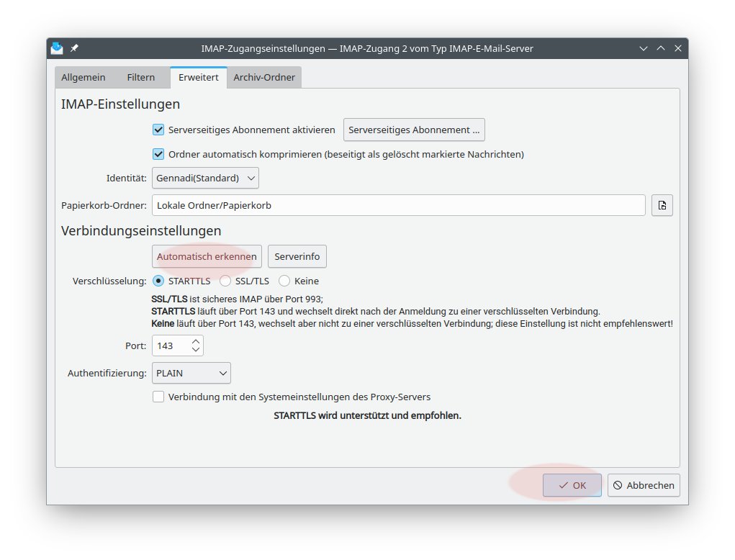The image size is (735, 560).
Task: Select Keine encryption option
Action: (x=284, y=281)
